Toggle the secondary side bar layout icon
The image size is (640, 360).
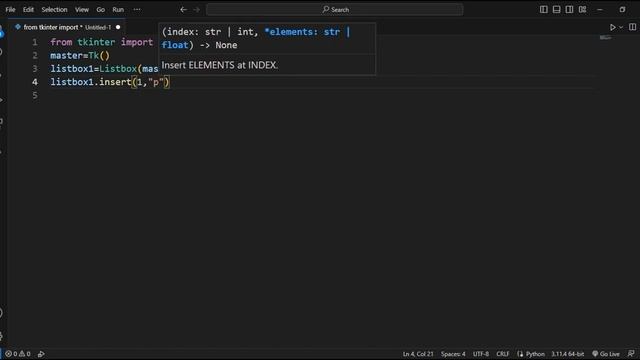pyautogui.click(x=569, y=9)
